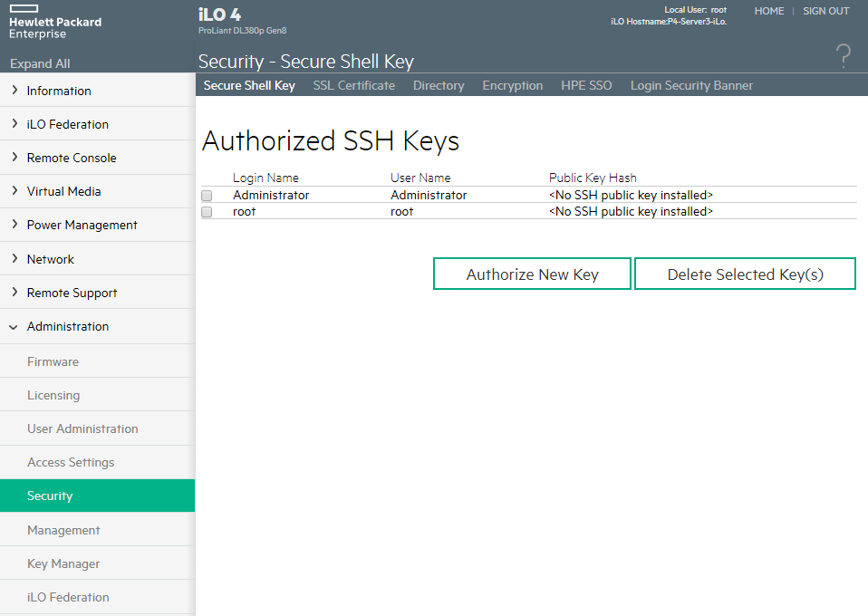Click the Local User root text

click(695, 10)
